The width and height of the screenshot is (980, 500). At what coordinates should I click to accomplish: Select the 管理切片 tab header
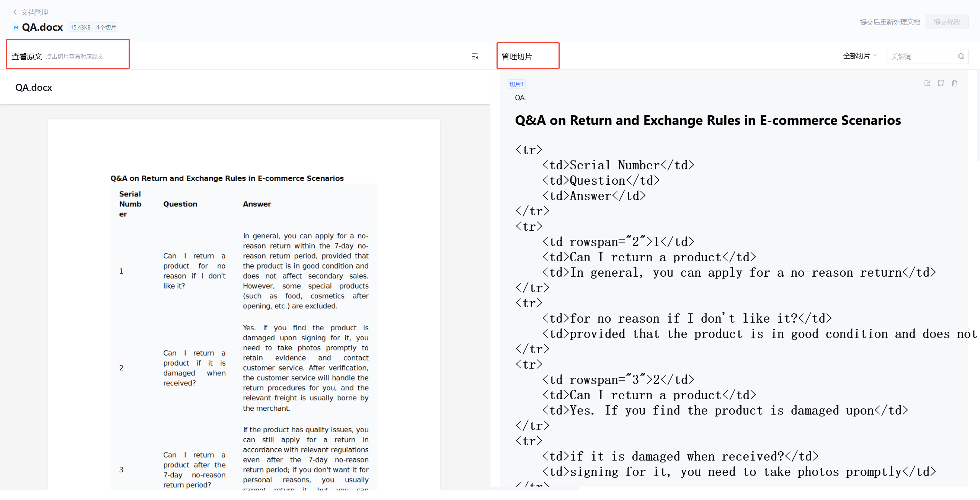517,57
